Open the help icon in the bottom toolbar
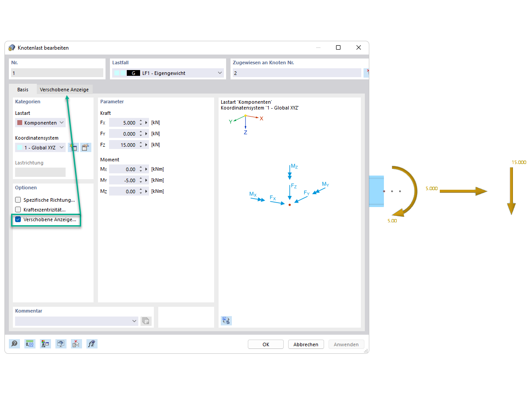 [x=15, y=344]
